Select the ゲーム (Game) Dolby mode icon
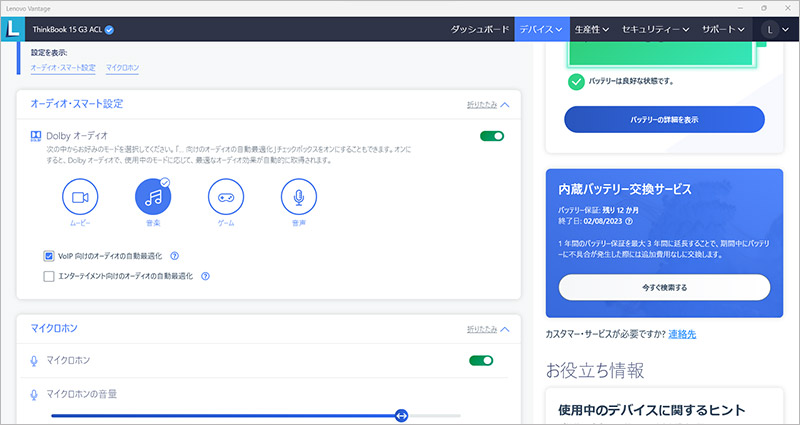The width and height of the screenshot is (800, 425). (x=226, y=197)
